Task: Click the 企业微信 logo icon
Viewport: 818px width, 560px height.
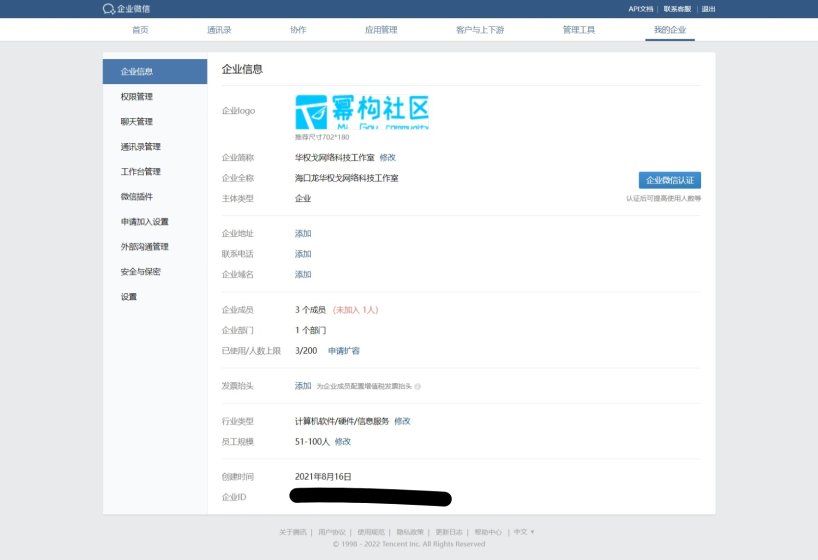Action: click(x=109, y=8)
